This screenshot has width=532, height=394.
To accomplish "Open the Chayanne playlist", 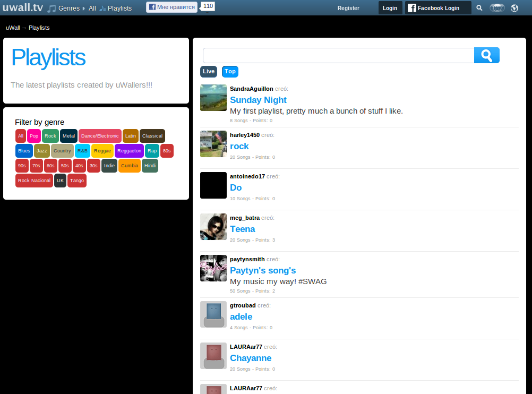I will 251,358.
